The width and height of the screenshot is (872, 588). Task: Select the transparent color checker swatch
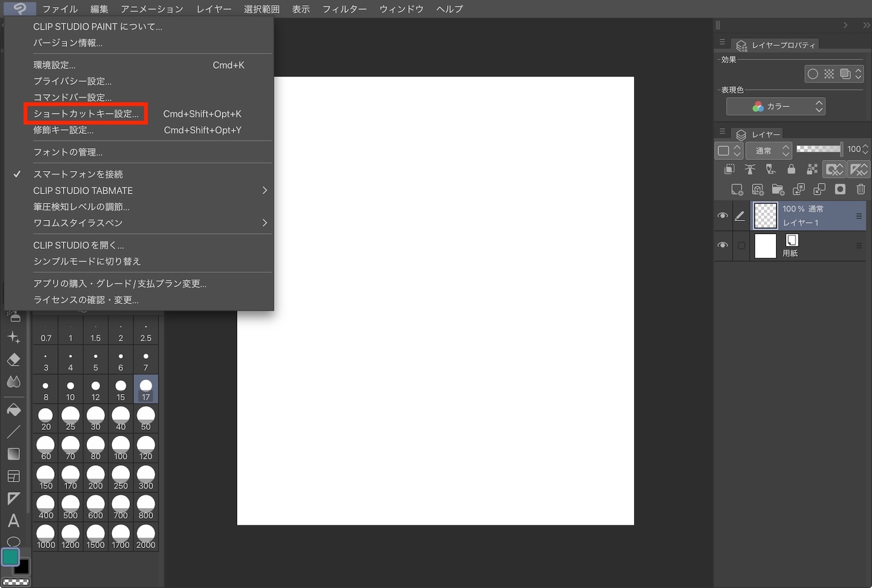pos(16,582)
